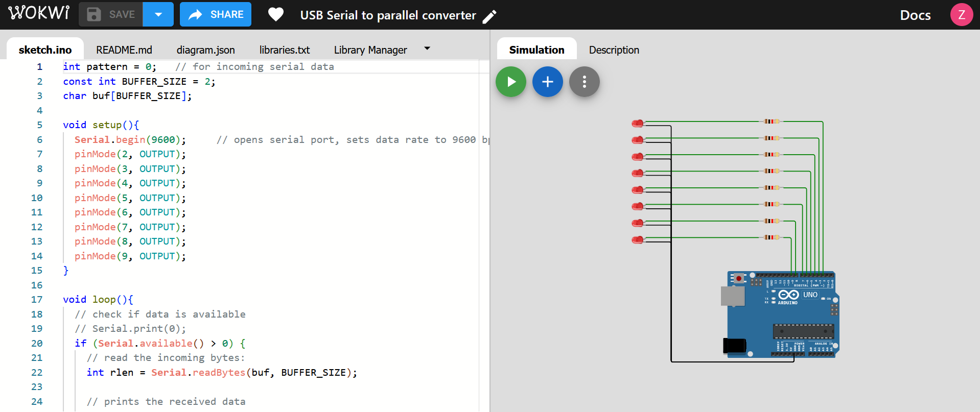Image resolution: width=980 pixels, height=412 pixels.
Task: Switch to the Description tab
Action: (614, 50)
